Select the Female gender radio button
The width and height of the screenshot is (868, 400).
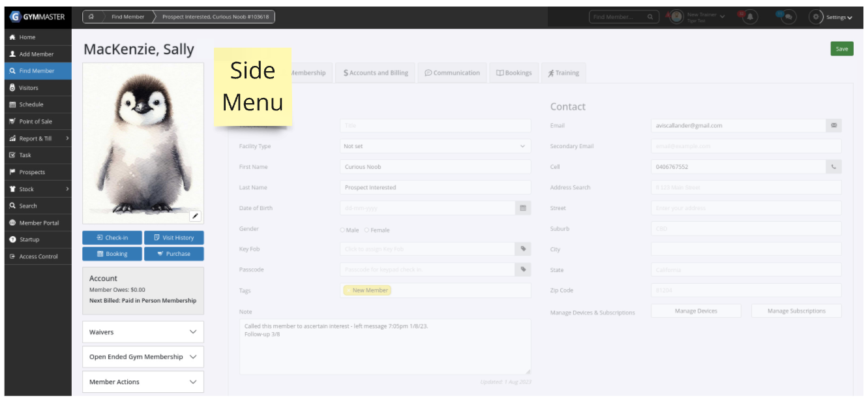coord(367,230)
